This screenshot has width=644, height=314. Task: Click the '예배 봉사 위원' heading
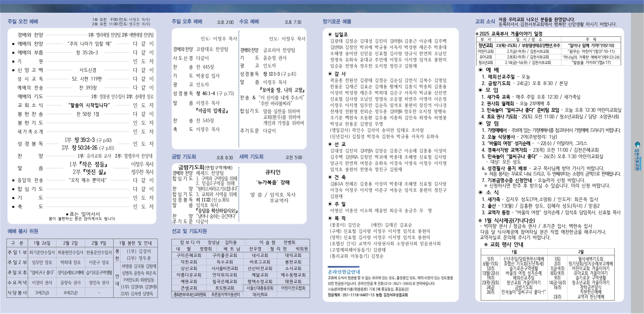point(23,231)
